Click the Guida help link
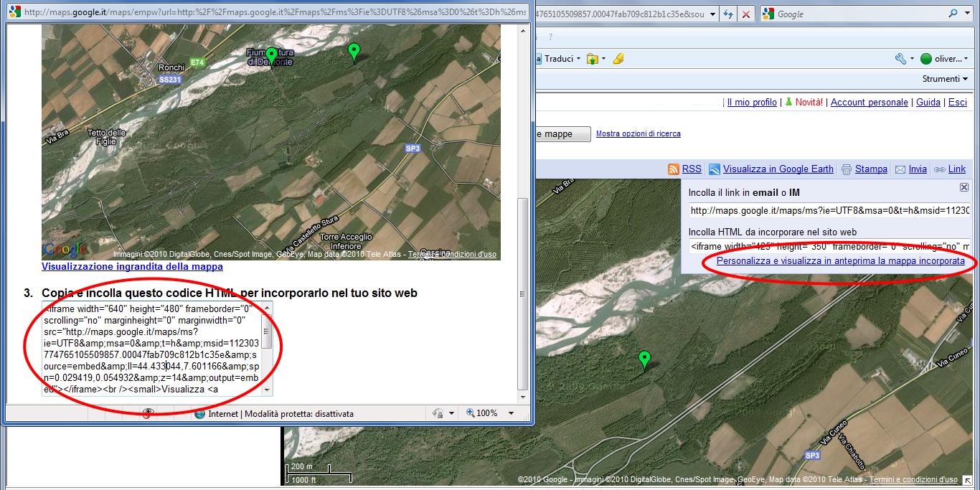This screenshot has height=490, width=980. (x=928, y=103)
